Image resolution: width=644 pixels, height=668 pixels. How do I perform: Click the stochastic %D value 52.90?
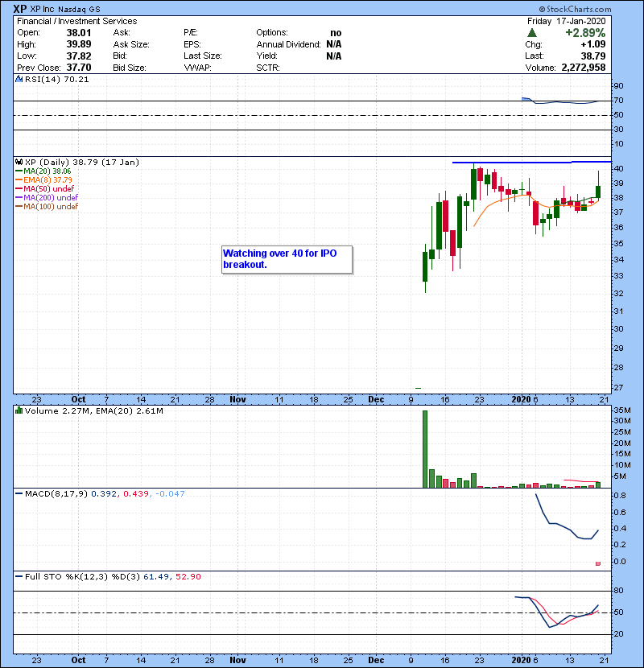[x=188, y=577]
